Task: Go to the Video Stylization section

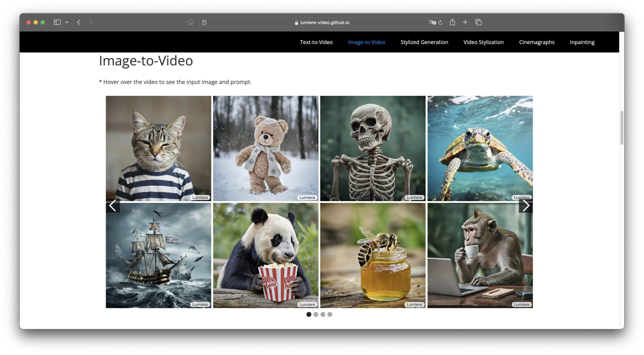Action: [x=483, y=42]
